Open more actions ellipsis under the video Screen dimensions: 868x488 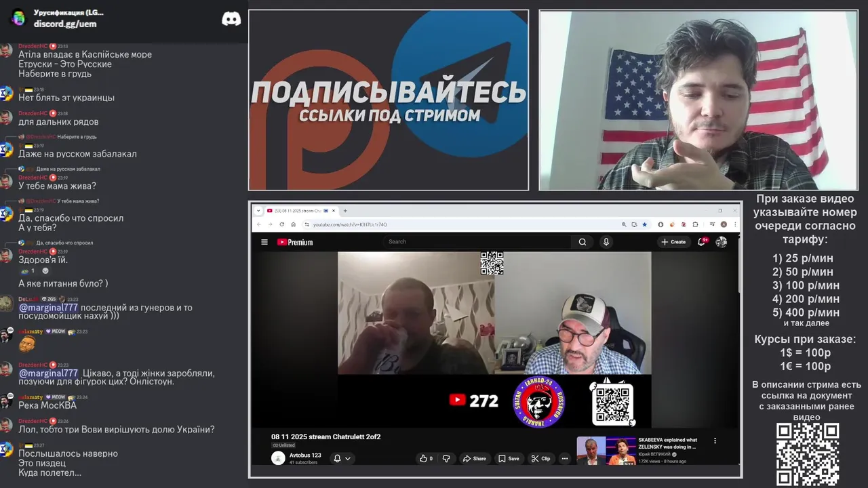(x=565, y=459)
